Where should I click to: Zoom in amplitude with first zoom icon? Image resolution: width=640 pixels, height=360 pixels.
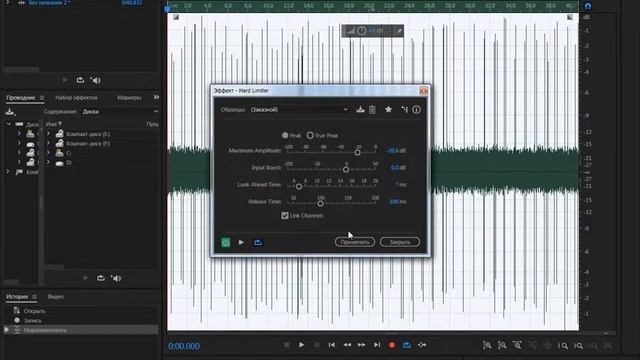click(x=487, y=345)
